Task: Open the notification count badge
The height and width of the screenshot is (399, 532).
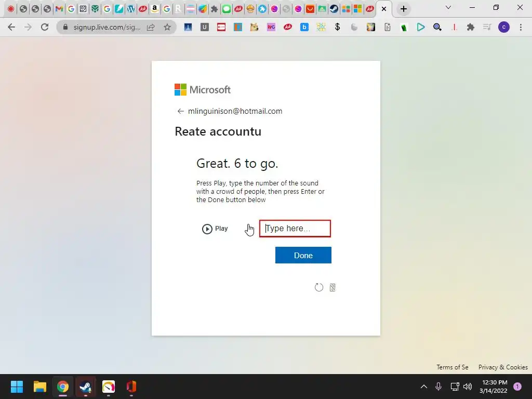Action: click(517, 387)
